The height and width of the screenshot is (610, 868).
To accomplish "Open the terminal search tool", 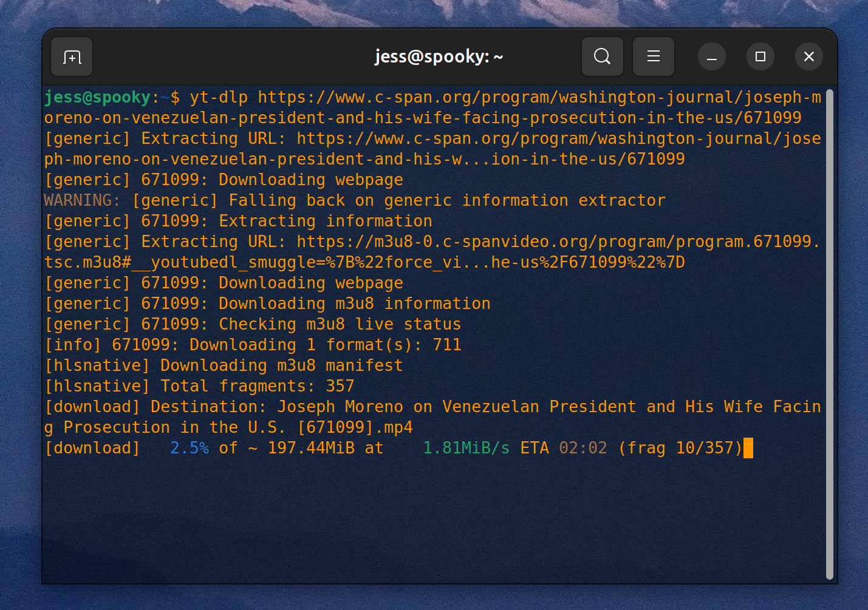I will pos(602,57).
